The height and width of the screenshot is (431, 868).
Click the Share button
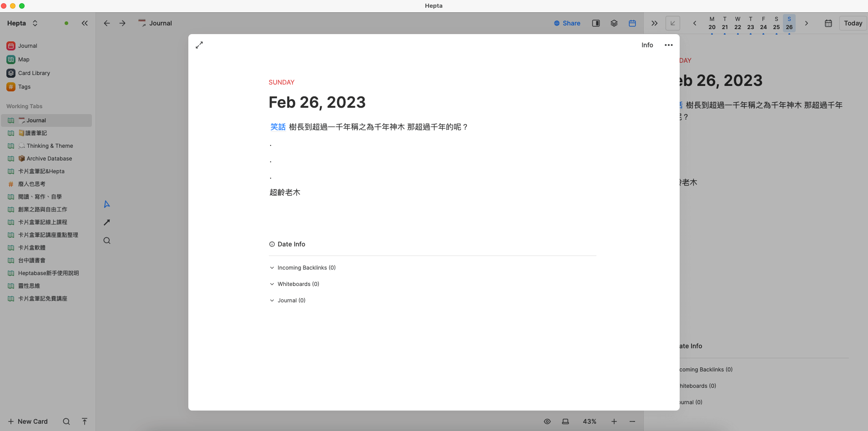pos(567,23)
